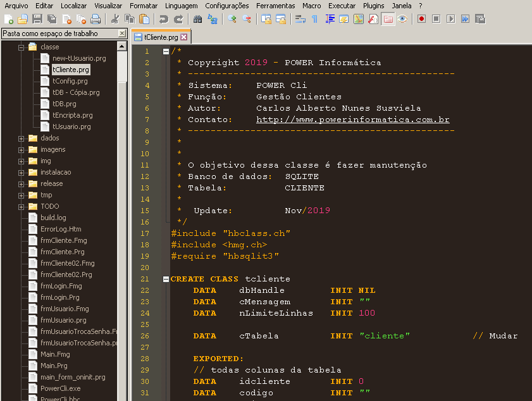This screenshot has width=532, height=401.
Task: Expand the dados folder
Action: pyautogui.click(x=21, y=139)
